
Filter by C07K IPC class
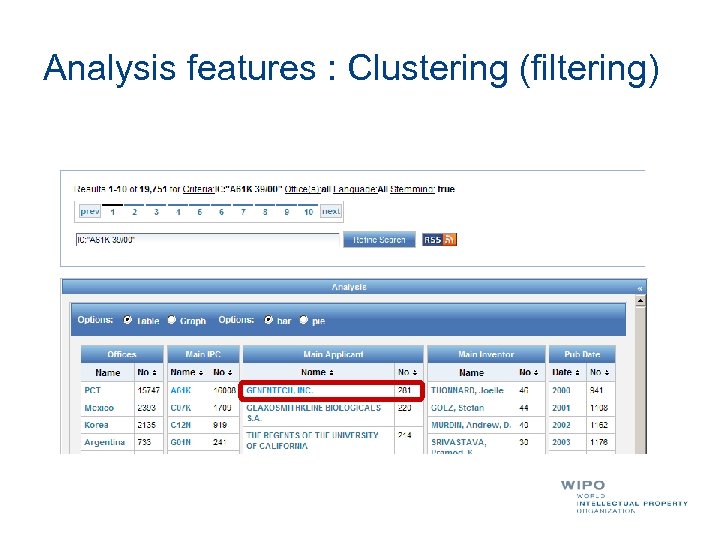pyautogui.click(x=180, y=408)
